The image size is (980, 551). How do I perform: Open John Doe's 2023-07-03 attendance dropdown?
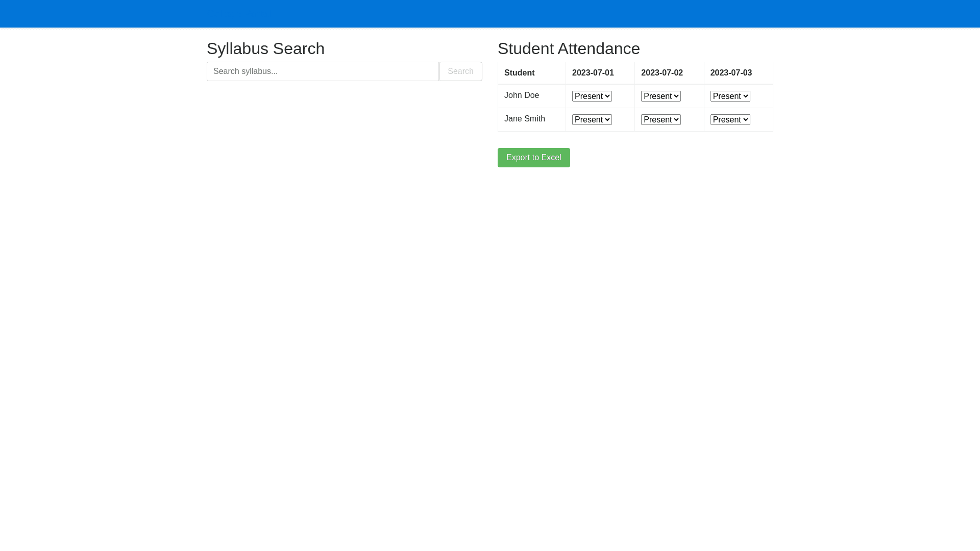pos(730,96)
